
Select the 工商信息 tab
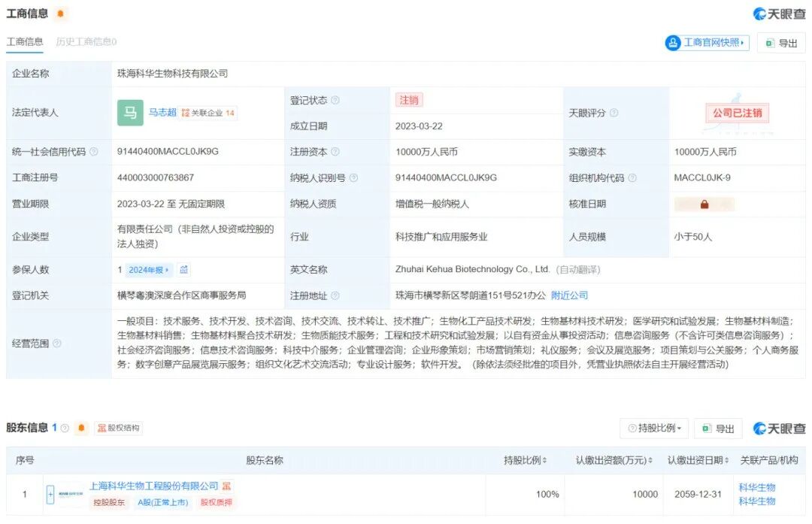(x=25, y=42)
